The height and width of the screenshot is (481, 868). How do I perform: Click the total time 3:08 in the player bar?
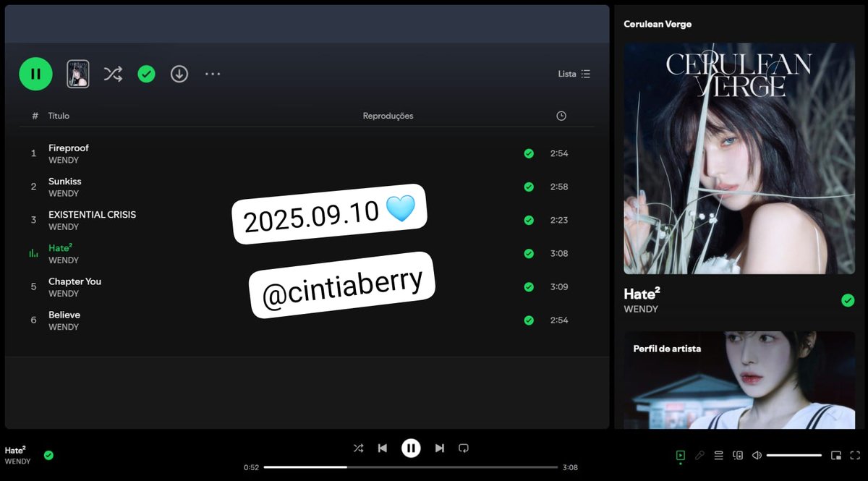pos(570,467)
